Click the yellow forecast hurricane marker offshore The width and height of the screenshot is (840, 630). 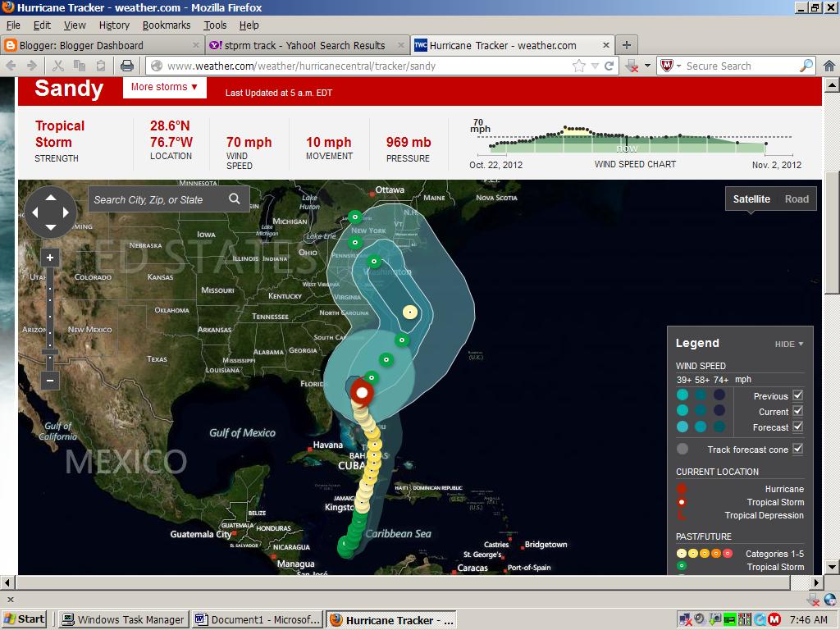(x=410, y=313)
